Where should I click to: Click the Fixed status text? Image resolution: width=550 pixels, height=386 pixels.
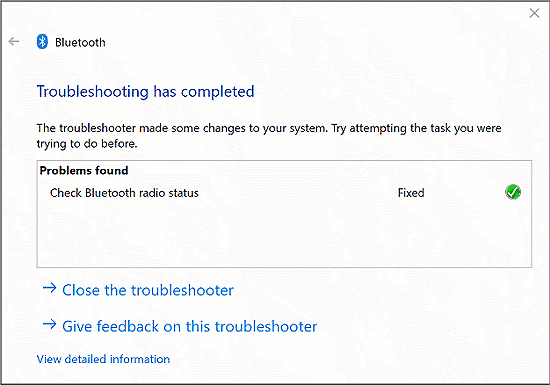click(411, 193)
